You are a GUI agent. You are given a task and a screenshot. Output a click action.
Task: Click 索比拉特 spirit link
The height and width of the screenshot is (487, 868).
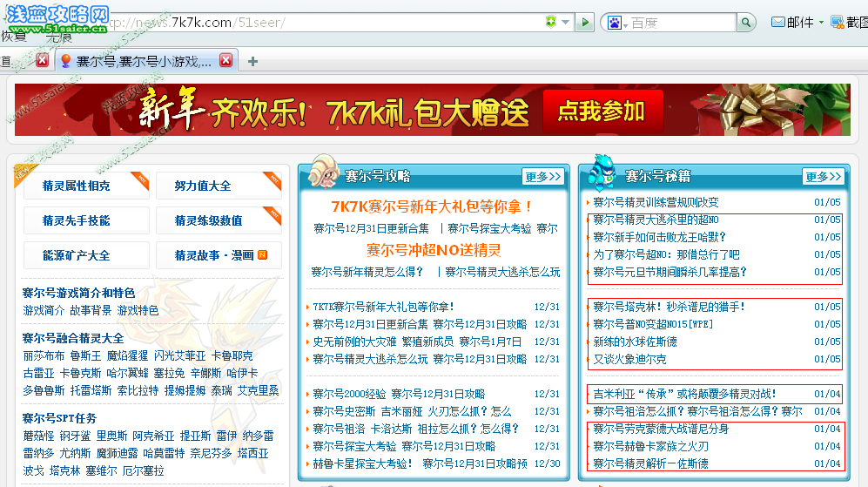[x=138, y=391]
